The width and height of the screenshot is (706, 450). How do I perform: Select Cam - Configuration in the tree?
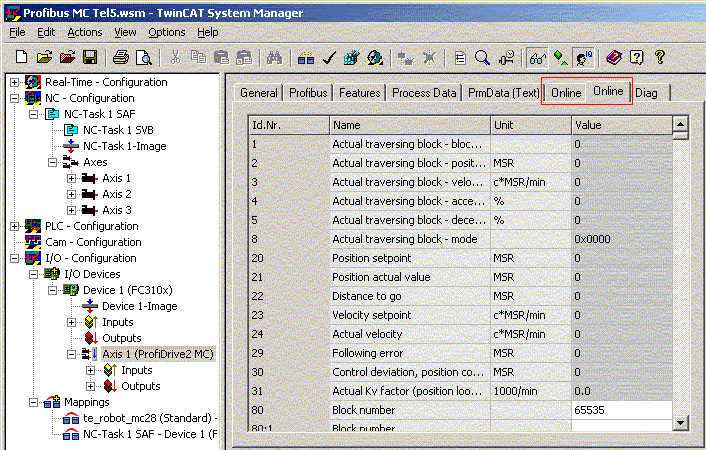click(x=93, y=242)
